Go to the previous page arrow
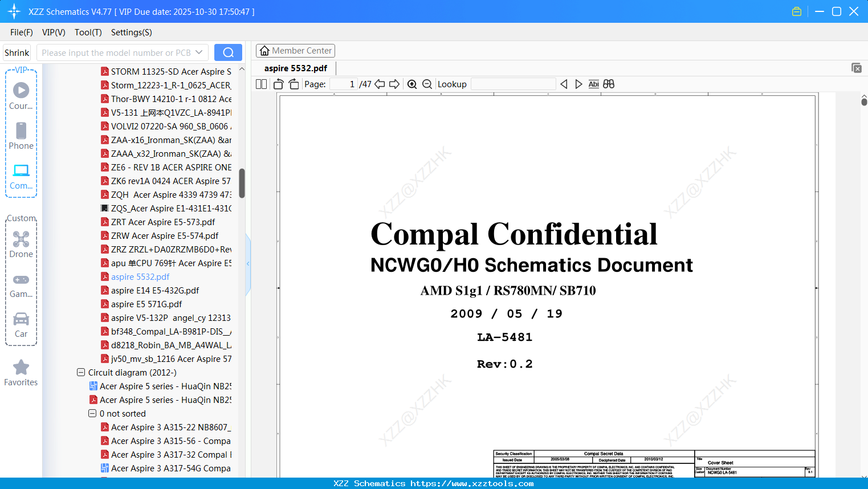The image size is (868, 489). (380, 84)
